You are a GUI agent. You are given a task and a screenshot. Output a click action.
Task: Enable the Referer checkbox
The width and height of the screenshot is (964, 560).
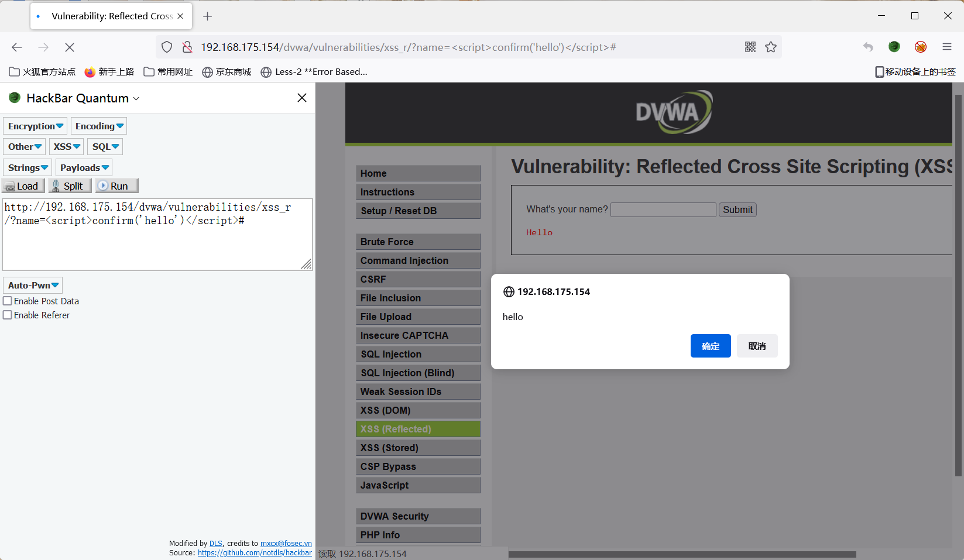pos(8,315)
